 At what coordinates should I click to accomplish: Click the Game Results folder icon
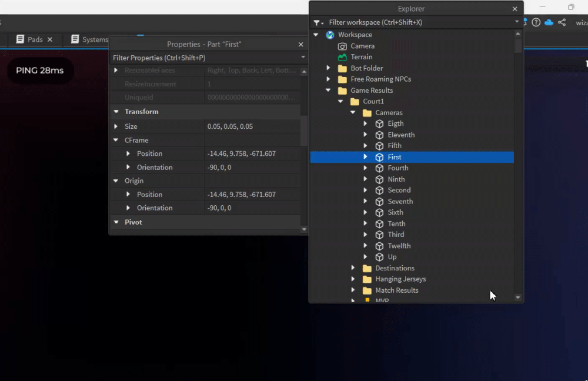point(342,91)
